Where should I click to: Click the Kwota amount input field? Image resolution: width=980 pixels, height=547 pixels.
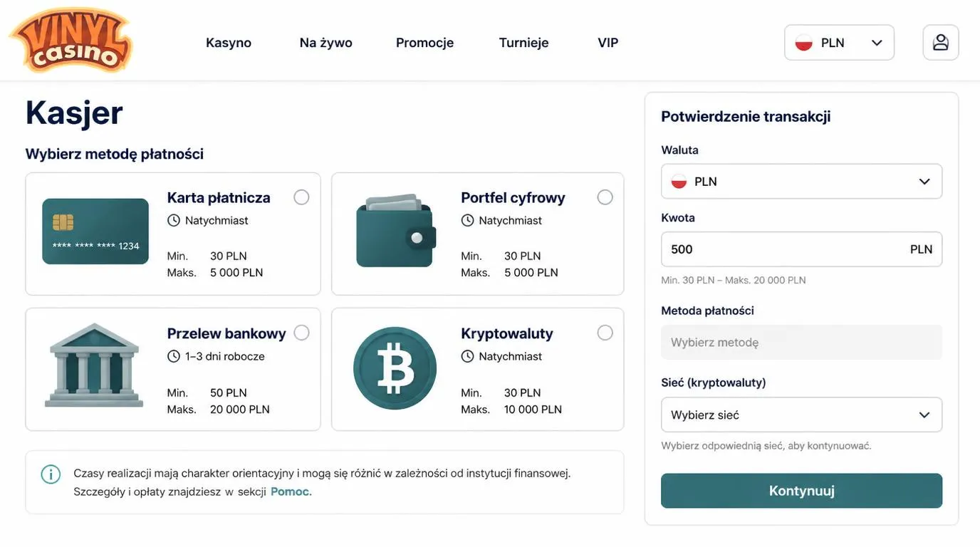801,249
